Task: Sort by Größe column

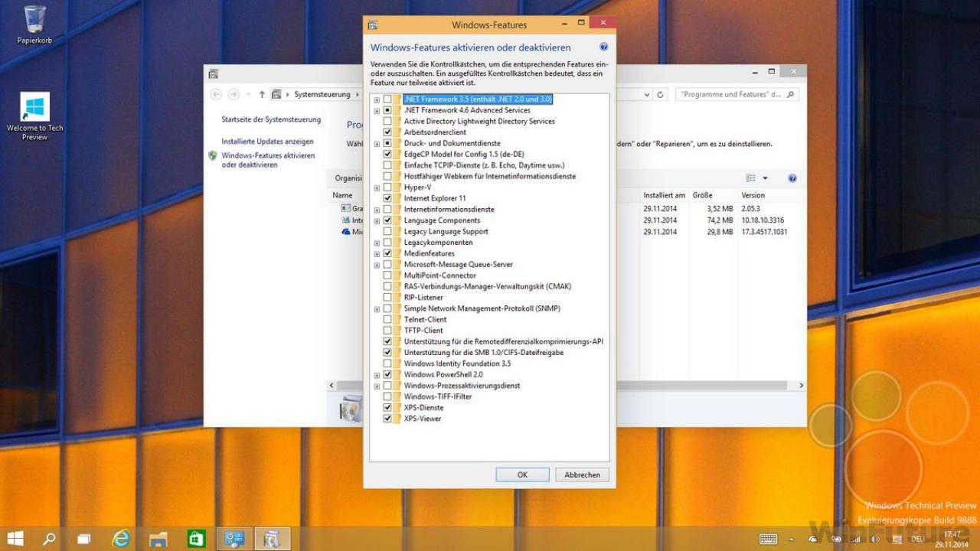Action: 703,195
